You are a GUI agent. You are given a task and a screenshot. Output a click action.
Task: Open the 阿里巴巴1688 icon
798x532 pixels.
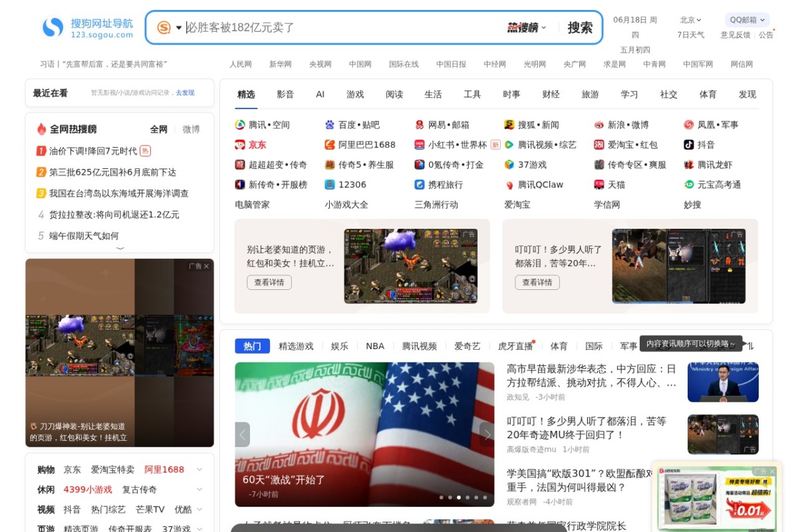coord(330,144)
